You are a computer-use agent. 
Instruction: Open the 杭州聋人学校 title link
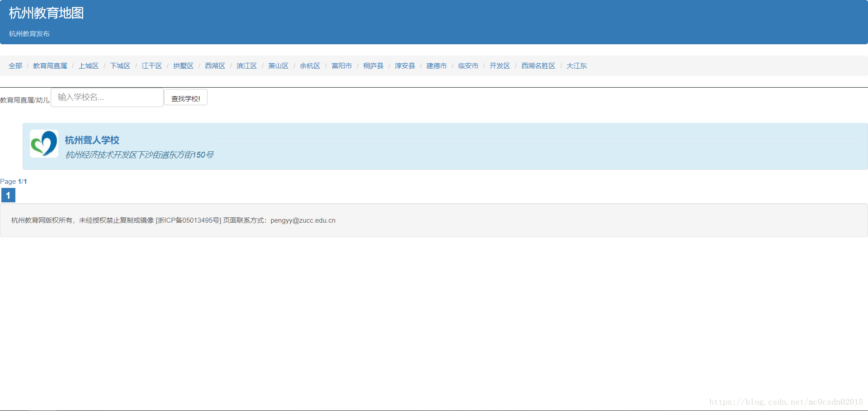click(92, 140)
